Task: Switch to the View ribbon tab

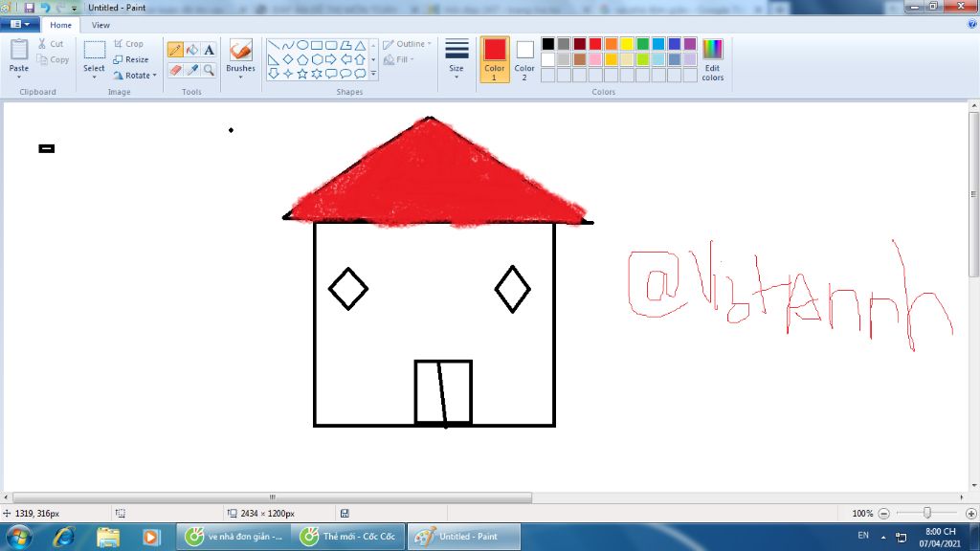Action: tap(100, 25)
